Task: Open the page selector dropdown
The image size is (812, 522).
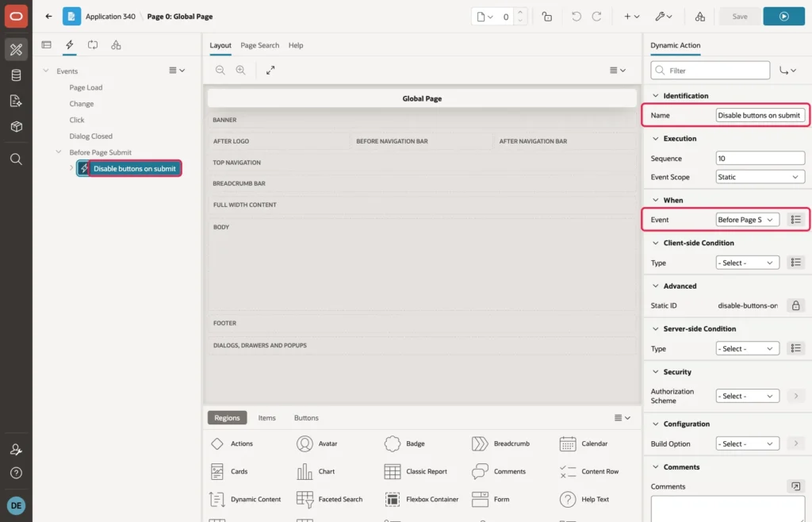Action: tap(485, 17)
